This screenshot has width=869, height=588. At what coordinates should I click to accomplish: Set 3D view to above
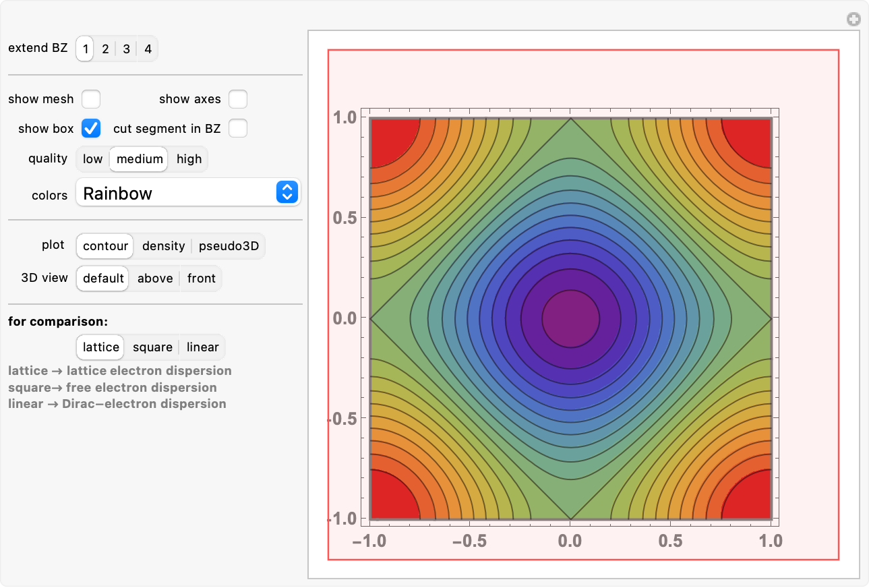155,278
